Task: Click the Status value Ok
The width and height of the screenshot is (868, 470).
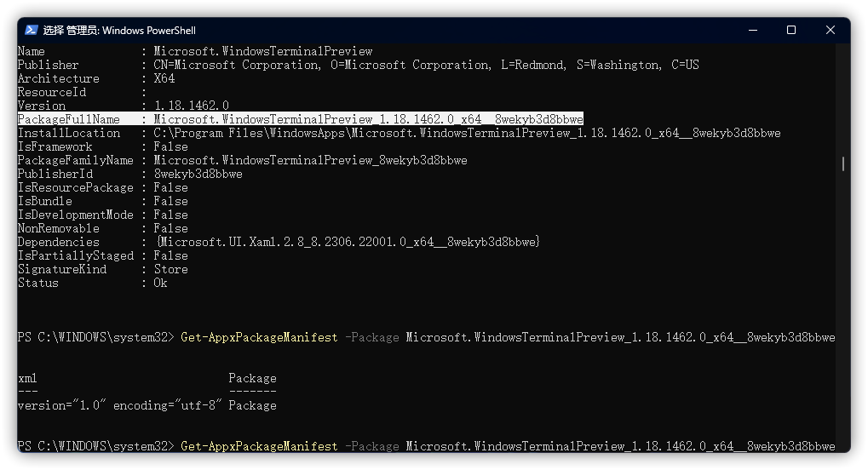Action: [160, 283]
